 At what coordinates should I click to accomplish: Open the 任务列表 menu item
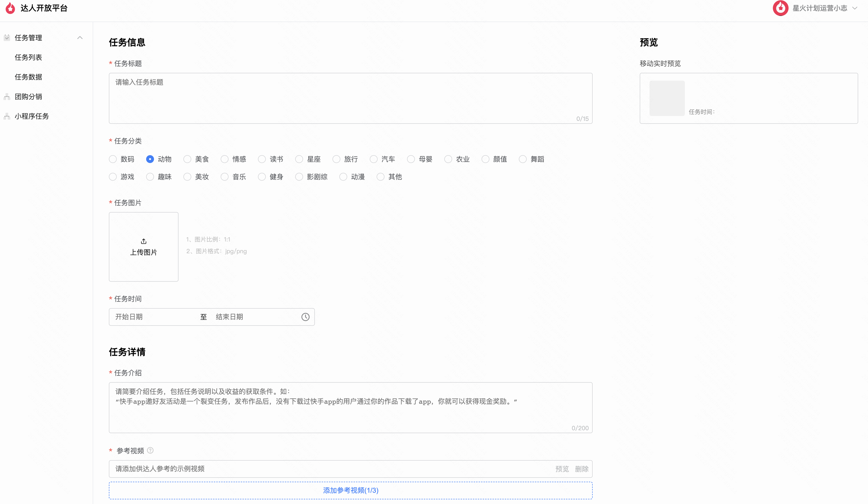coord(28,57)
